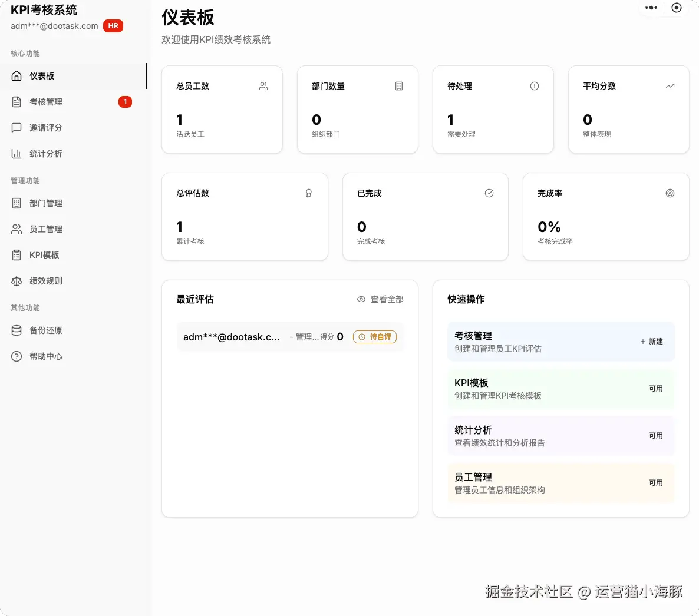
Task: Open 部门管理 in the sidebar
Action: coord(73,203)
